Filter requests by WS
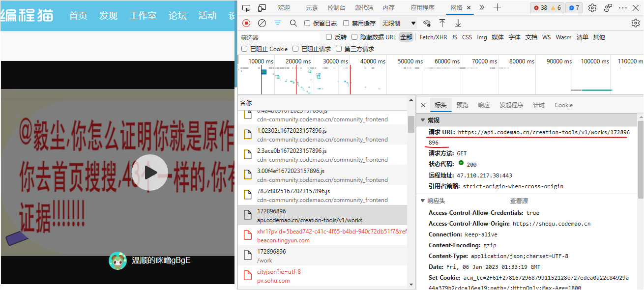 coord(546,37)
